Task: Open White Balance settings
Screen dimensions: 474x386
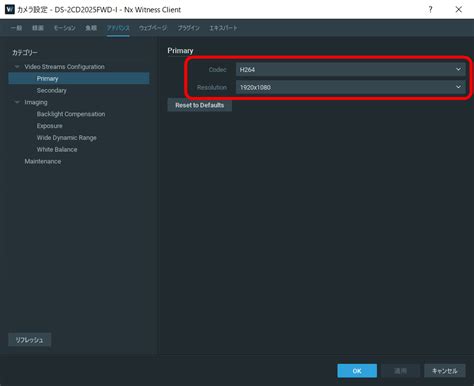Action: [57, 149]
